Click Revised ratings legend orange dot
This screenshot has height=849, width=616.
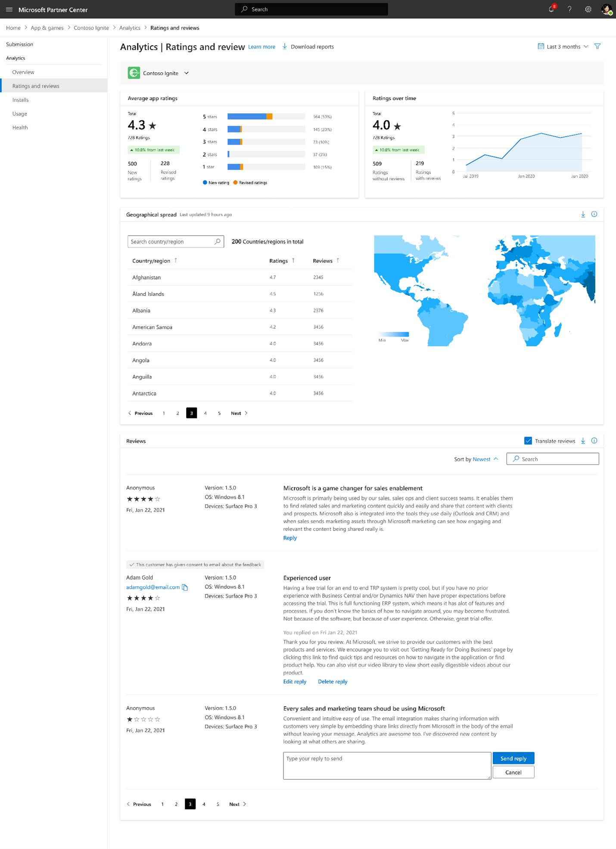pyautogui.click(x=235, y=183)
